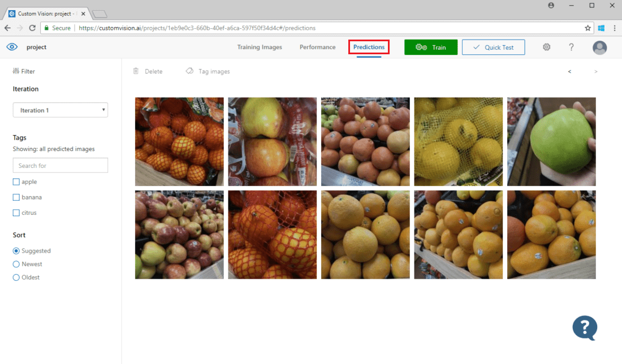Check the apple tag filter
The width and height of the screenshot is (622, 364).
tap(16, 181)
